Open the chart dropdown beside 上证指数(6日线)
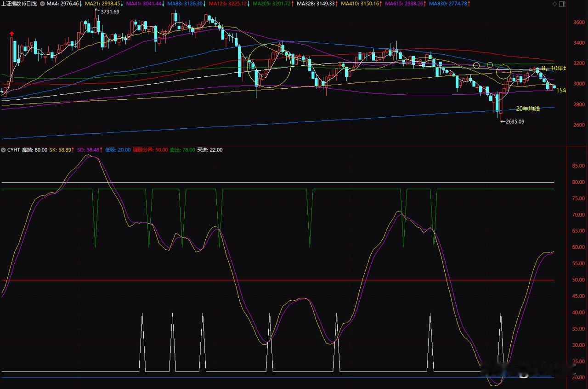588x389 pixels. (42, 4)
